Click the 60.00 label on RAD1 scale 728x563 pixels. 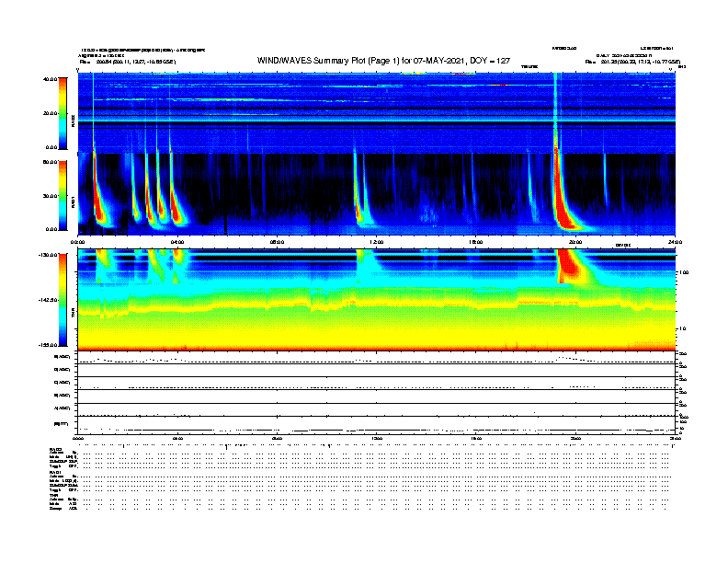(x=51, y=162)
